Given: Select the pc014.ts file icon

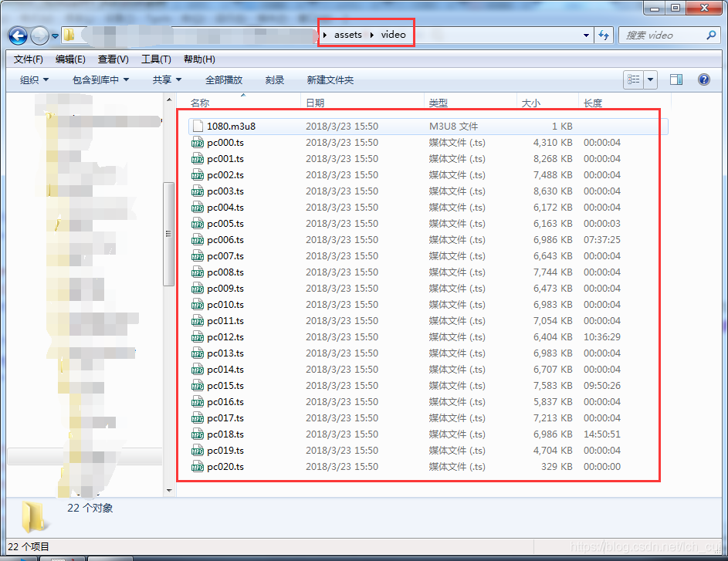Looking at the screenshot, I should pyautogui.click(x=198, y=370).
